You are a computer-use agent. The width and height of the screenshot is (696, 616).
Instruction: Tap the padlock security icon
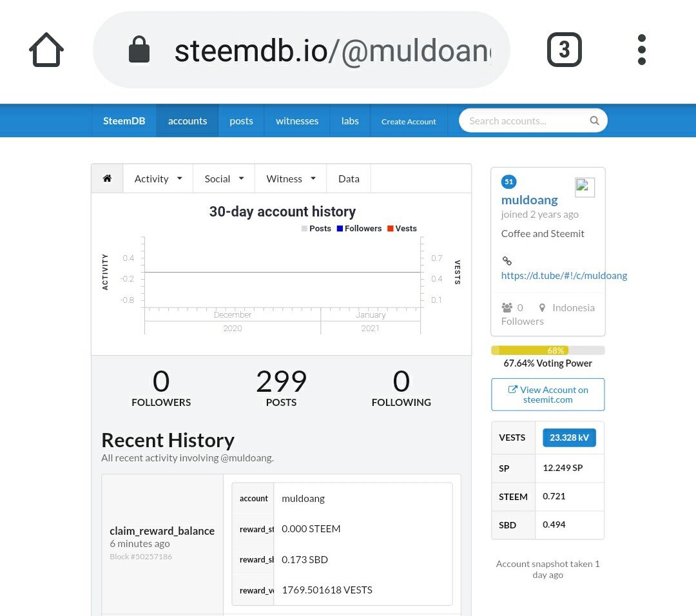(139, 49)
